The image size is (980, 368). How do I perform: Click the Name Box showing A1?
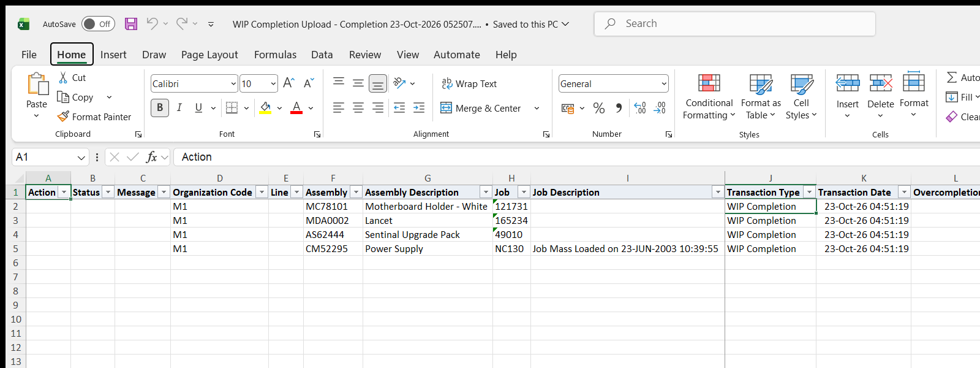point(50,157)
